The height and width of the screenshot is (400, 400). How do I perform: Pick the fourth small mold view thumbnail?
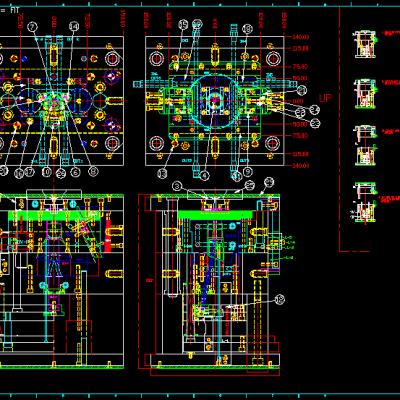(366, 202)
